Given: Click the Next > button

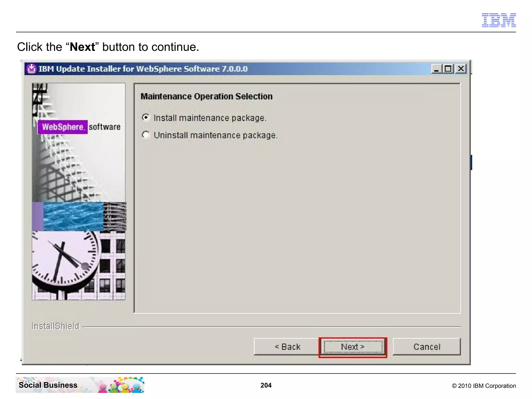Looking at the screenshot, I should click(x=353, y=347).
